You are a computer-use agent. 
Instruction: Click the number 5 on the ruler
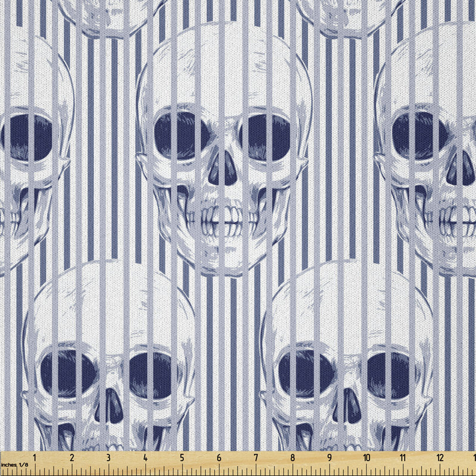(182, 458)
